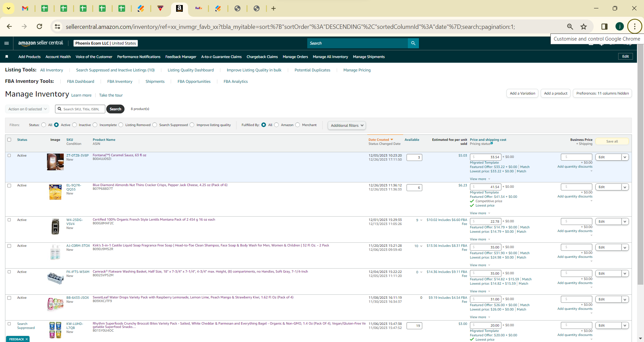
Task: Open Edit dropdown arrow for Kirk's Soap row
Action: pyautogui.click(x=625, y=247)
